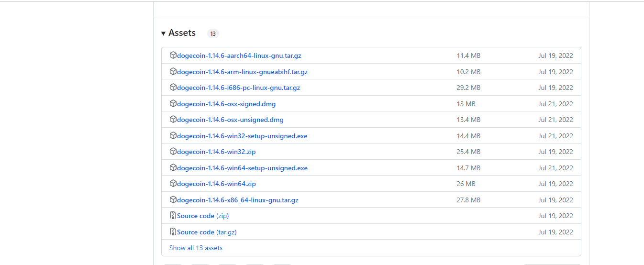Click the 13.4 MB file size
This screenshot has width=644, height=265.
point(468,120)
